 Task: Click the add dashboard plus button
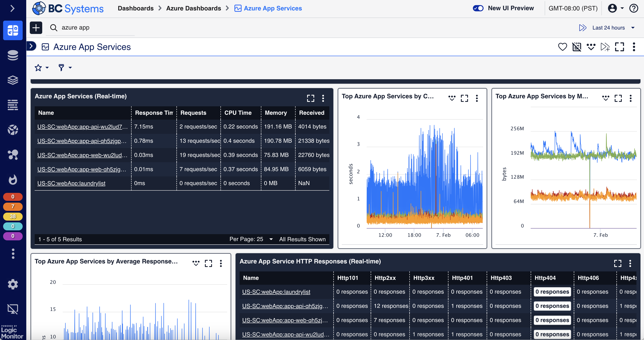click(x=36, y=28)
